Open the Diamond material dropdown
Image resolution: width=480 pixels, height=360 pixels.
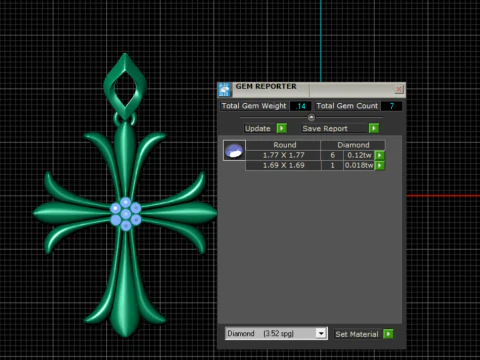click(x=276, y=333)
